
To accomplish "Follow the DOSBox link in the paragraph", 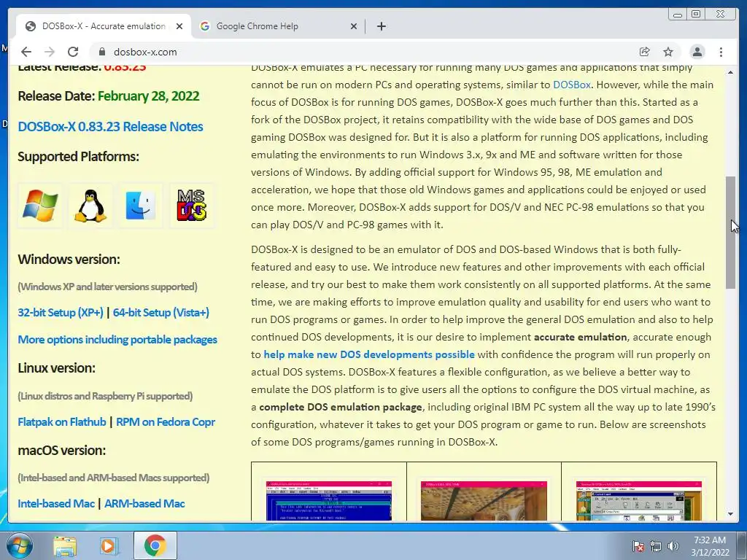I will pos(572,85).
